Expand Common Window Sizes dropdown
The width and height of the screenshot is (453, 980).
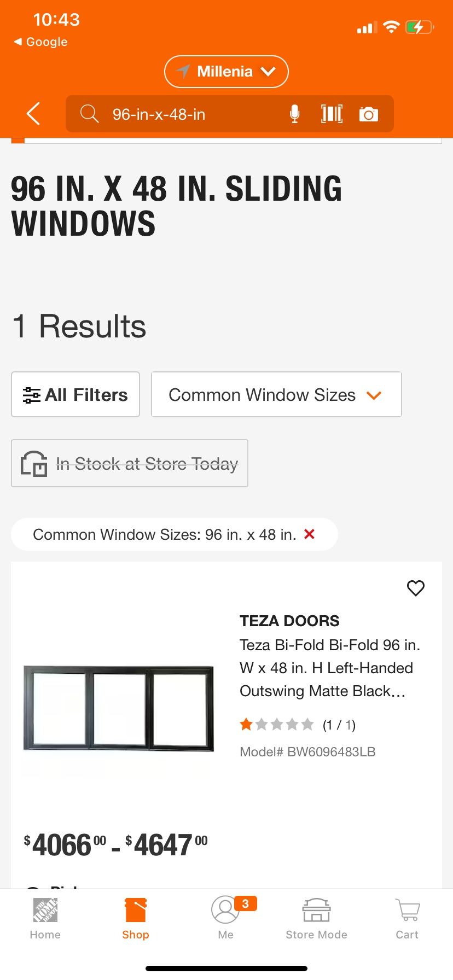click(276, 394)
